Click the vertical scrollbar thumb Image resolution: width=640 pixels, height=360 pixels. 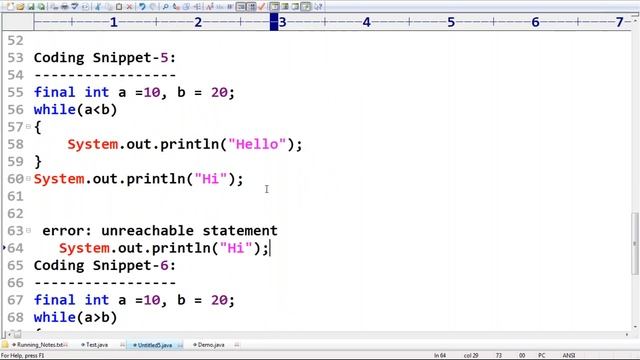pos(635,244)
